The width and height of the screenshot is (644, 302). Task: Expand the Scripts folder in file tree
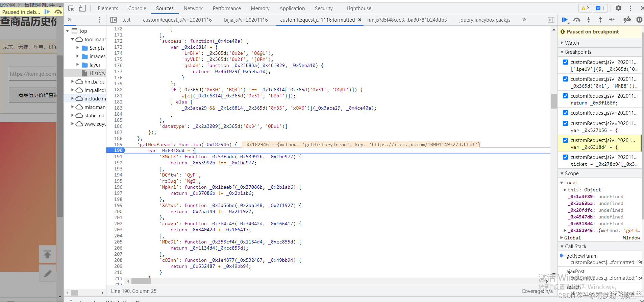coord(77,48)
